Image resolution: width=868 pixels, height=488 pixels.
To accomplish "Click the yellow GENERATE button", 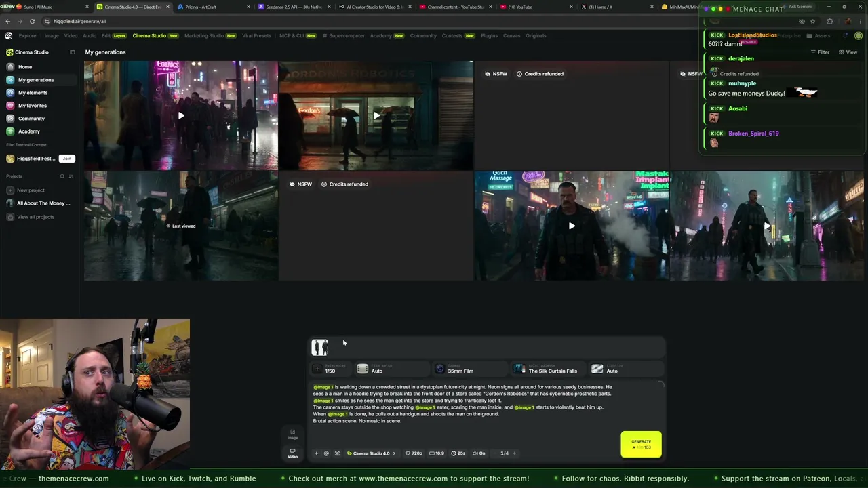I will (641, 445).
